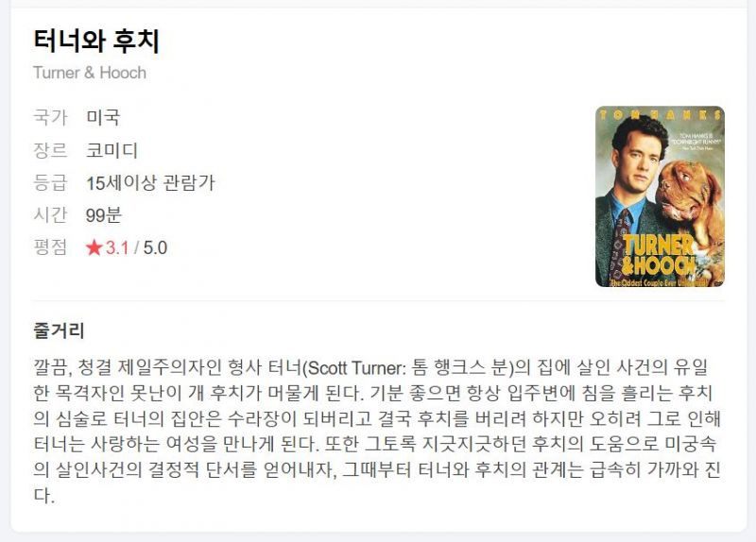
Task: Click the first line of the synopsis paragraph
Action: 370,368
